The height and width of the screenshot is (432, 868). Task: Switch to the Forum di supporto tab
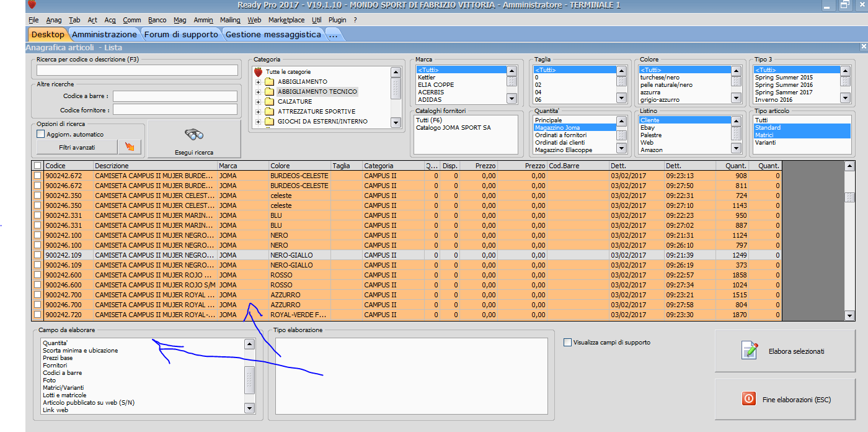(x=181, y=34)
